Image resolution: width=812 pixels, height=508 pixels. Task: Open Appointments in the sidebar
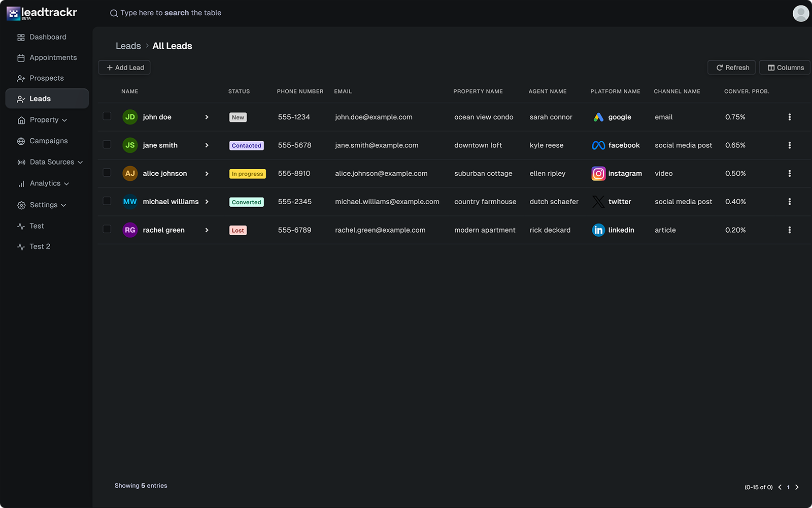coord(47,58)
